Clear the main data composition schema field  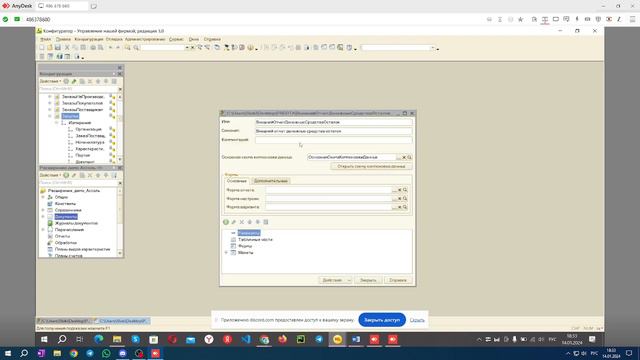[x=404, y=157]
